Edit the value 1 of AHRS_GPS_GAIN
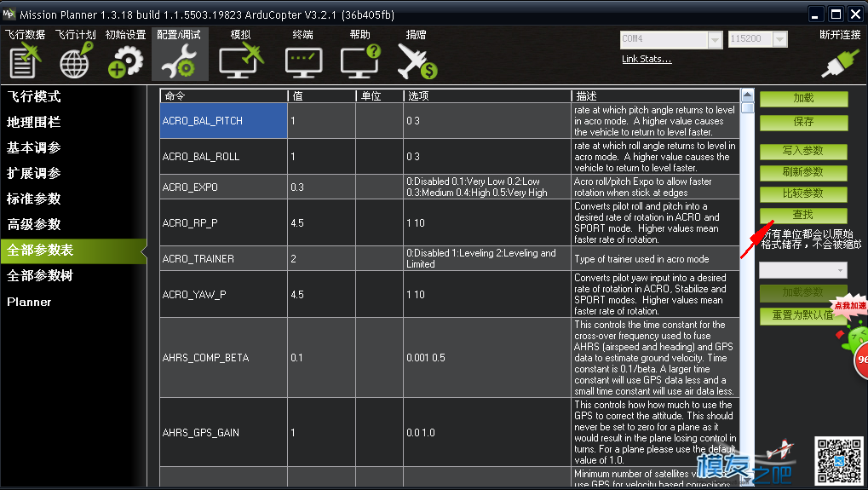 (322, 432)
